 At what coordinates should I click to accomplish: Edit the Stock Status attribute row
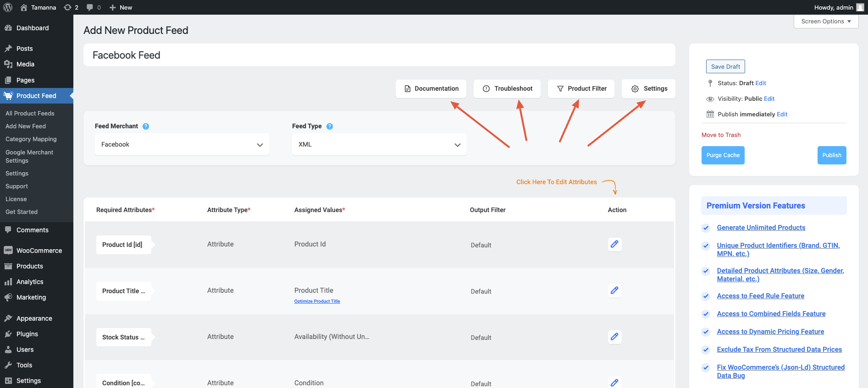coord(614,337)
